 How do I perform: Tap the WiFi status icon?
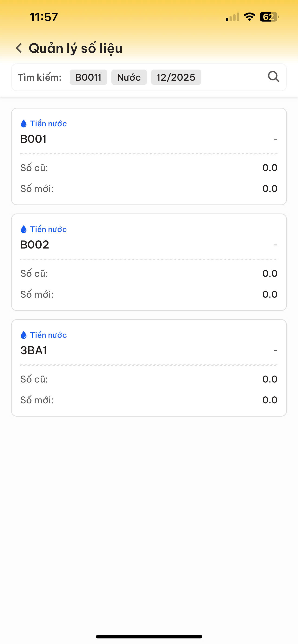[x=249, y=17]
